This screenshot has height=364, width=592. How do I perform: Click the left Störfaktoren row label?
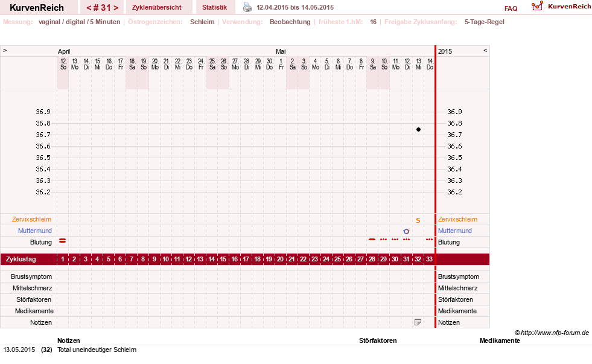(x=34, y=299)
